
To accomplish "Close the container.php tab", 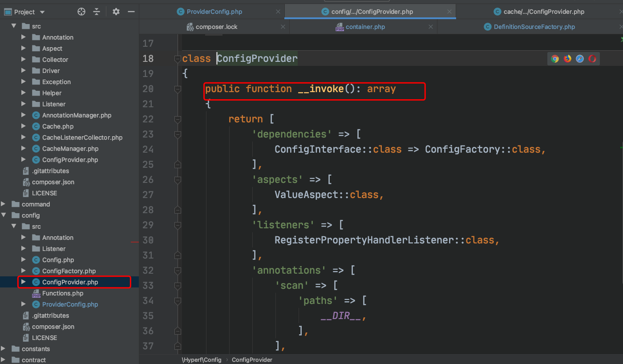I will (x=430, y=27).
